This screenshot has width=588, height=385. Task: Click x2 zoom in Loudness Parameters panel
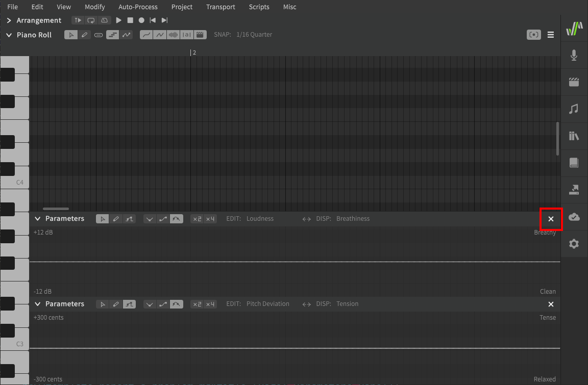click(197, 219)
